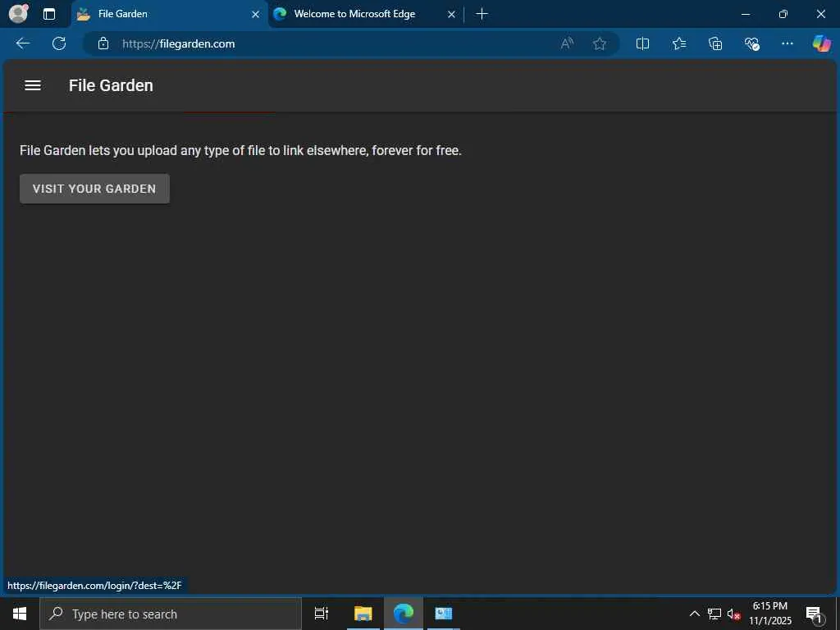Screen dimensions: 840x630
Task: Show hidden system tray icons
Action: [694, 614]
